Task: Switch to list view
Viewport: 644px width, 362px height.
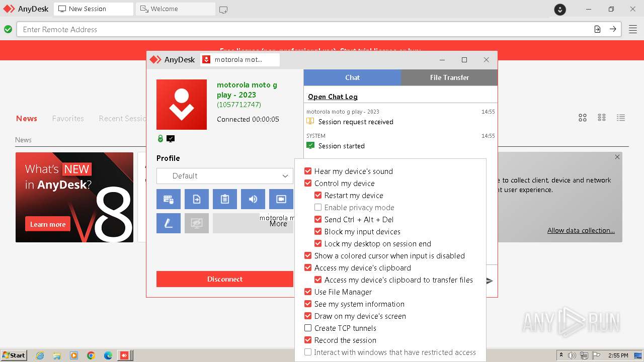Action: tap(621, 118)
